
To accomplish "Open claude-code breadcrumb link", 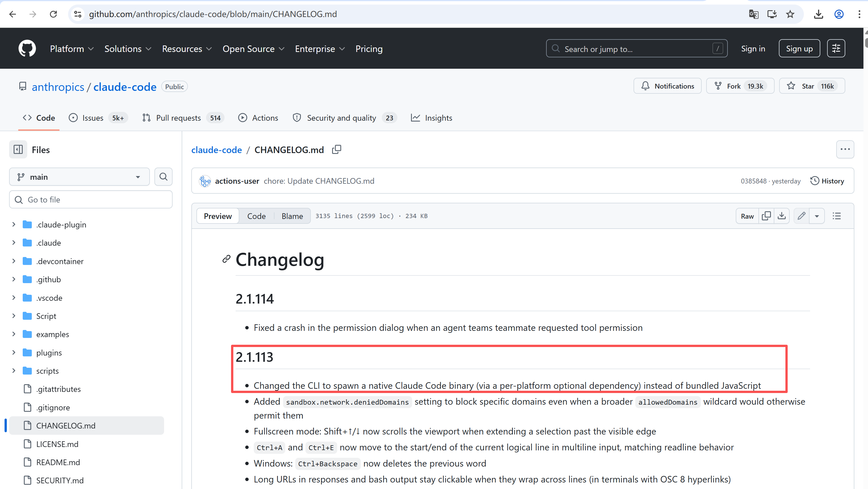I will pos(217,150).
